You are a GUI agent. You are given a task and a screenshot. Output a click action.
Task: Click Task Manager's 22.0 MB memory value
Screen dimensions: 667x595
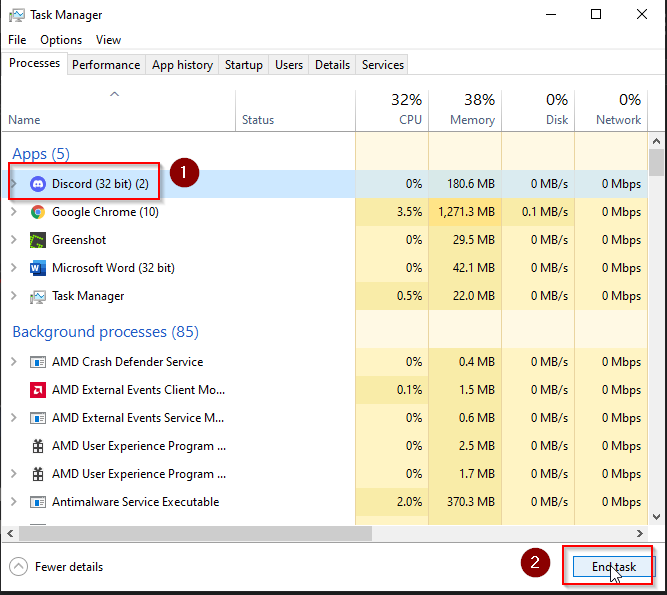(x=474, y=296)
